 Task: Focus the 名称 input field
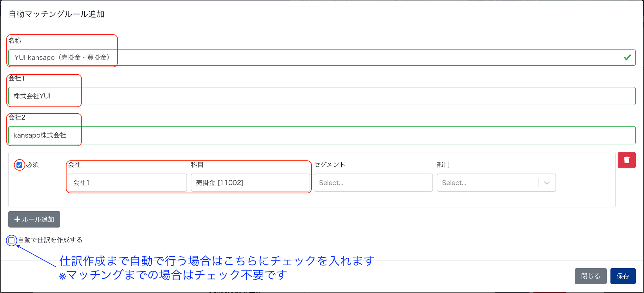pyautogui.click(x=322, y=58)
